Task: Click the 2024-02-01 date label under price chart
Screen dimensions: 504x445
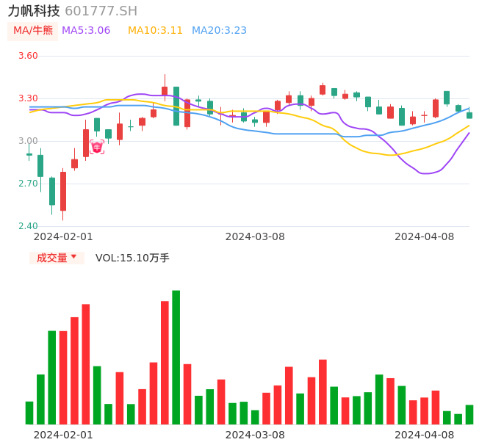Action: pyautogui.click(x=63, y=236)
